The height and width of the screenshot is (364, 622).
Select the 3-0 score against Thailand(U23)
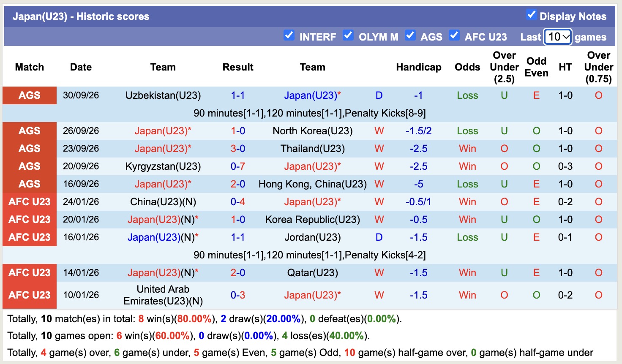pos(238,149)
